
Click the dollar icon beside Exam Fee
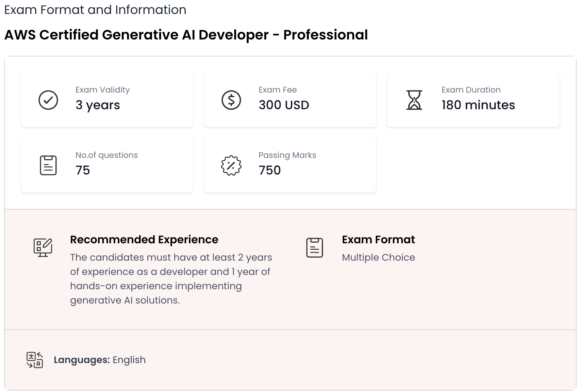pos(231,100)
